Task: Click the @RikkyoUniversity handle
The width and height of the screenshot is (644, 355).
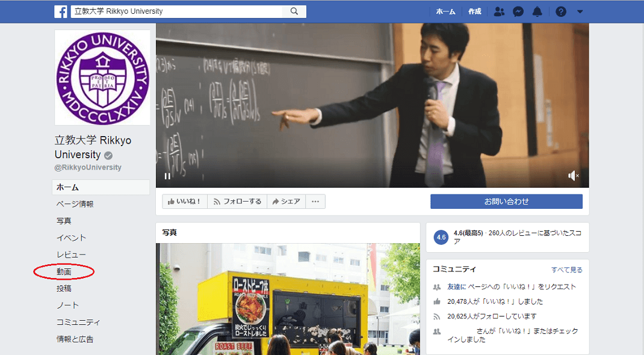Action: coord(88,167)
